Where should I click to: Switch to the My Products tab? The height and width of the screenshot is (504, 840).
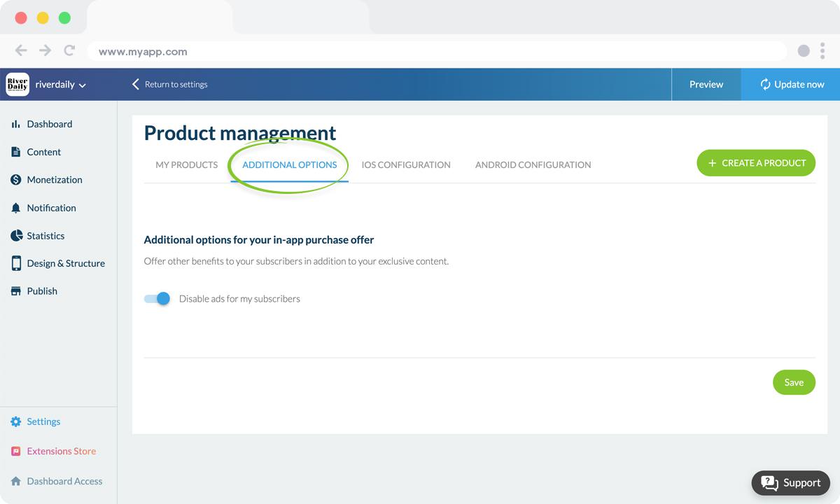click(186, 165)
